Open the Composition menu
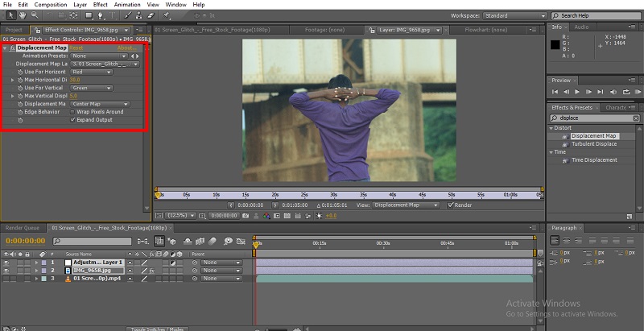Screen dimensions: 644x331 (x=50, y=4)
